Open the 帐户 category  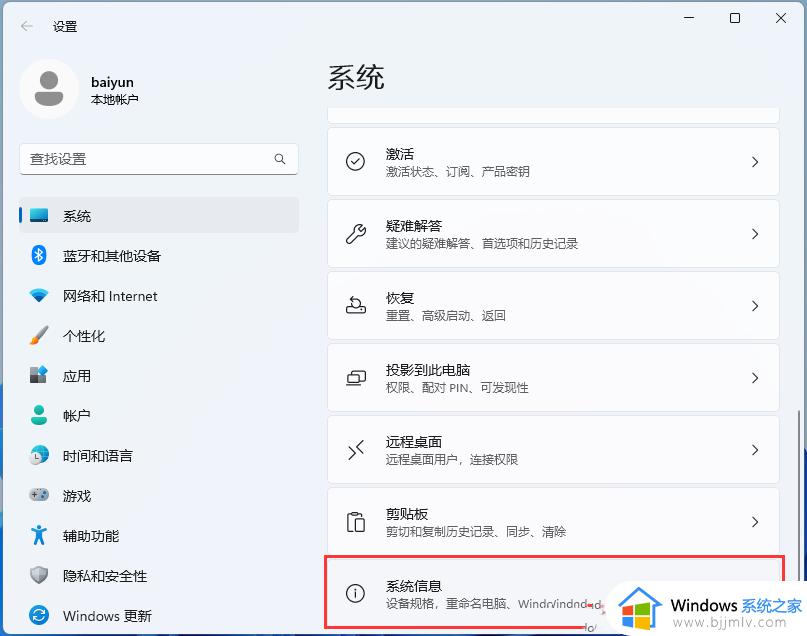pos(159,415)
